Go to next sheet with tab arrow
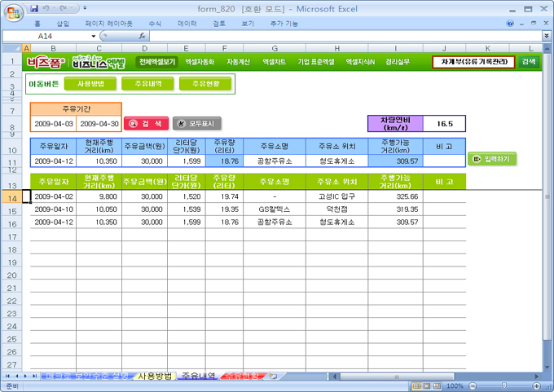 pos(24,377)
